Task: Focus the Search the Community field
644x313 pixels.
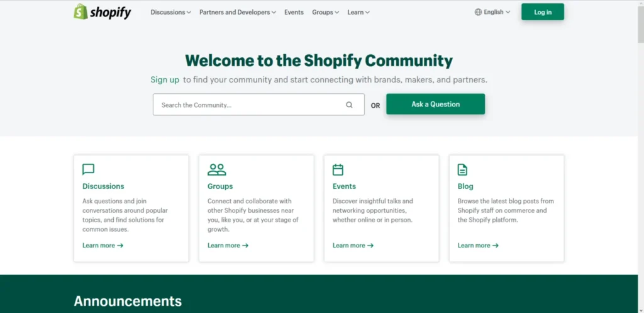Action: [x=258, y=105]
